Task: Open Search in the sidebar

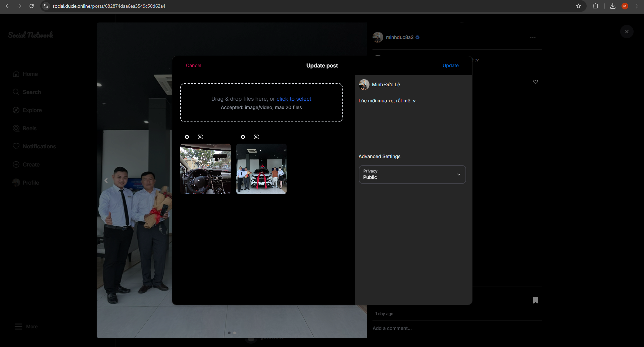Action: [x=27, y=92]
